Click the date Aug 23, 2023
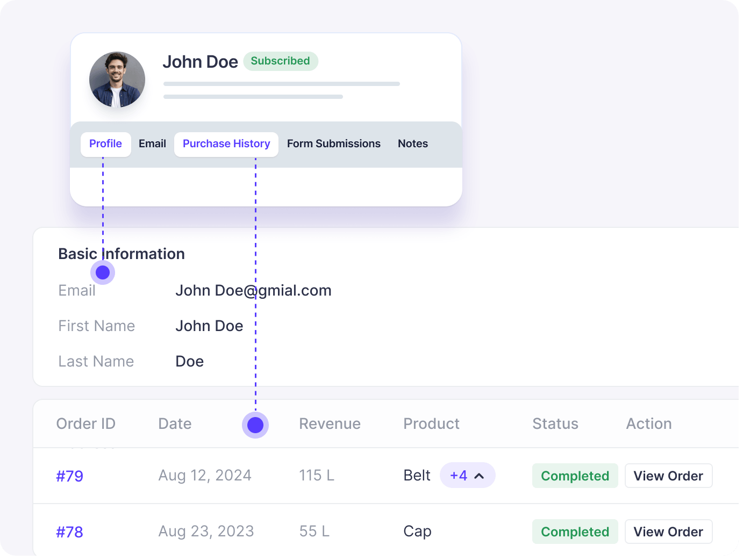 pos(206,532)
